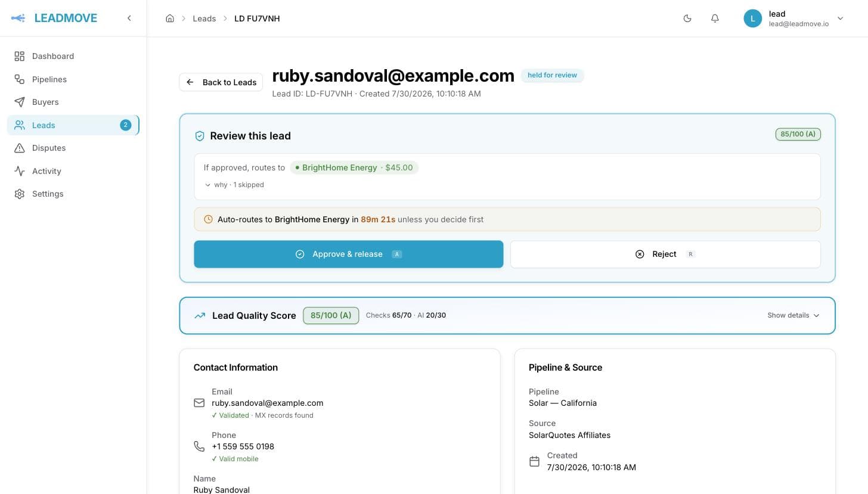Click Checks 65/70 score text
Screen dimensions: 868x494
[389, 315]
